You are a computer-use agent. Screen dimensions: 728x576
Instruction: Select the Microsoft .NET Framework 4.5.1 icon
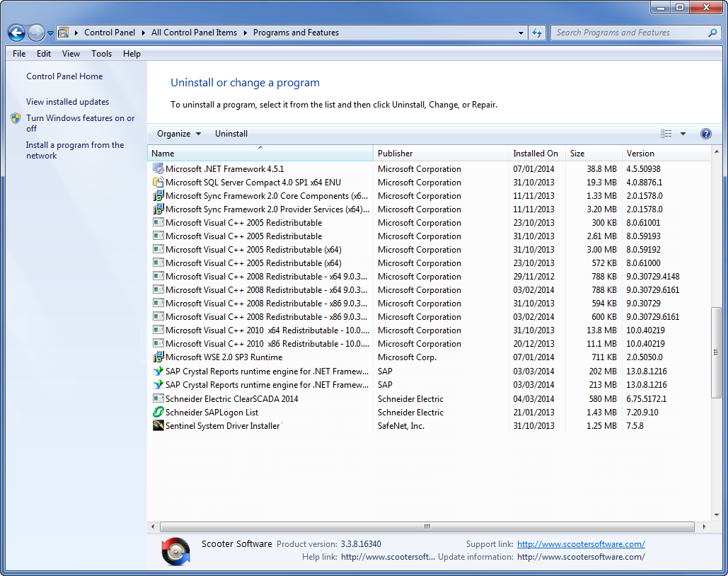click(x=158, y=168)
